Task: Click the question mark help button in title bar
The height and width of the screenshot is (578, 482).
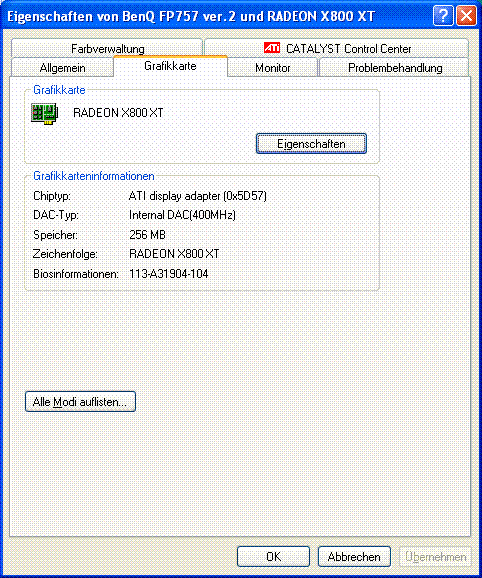Action: tap(443, 16)
